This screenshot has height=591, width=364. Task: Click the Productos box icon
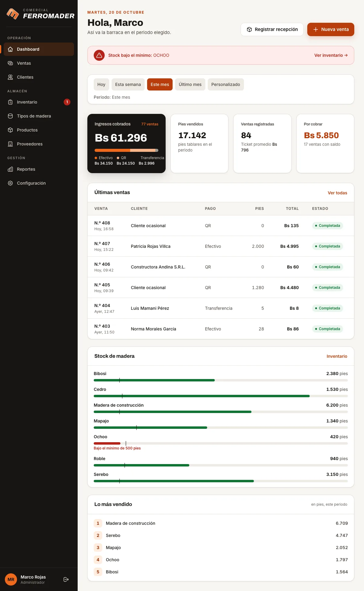pyautogui.click(x=10, y=130)
